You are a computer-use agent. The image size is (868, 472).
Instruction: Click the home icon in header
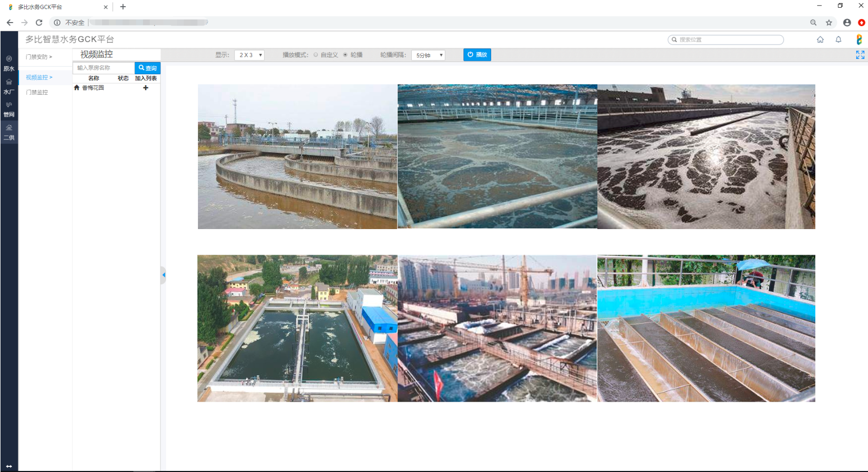pos(820,39)
